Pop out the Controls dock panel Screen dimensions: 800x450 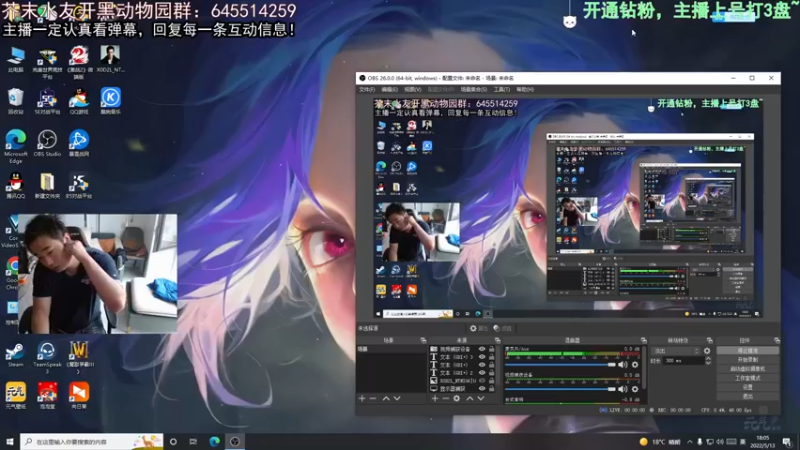pyautogui.click(x=777, y=340)
